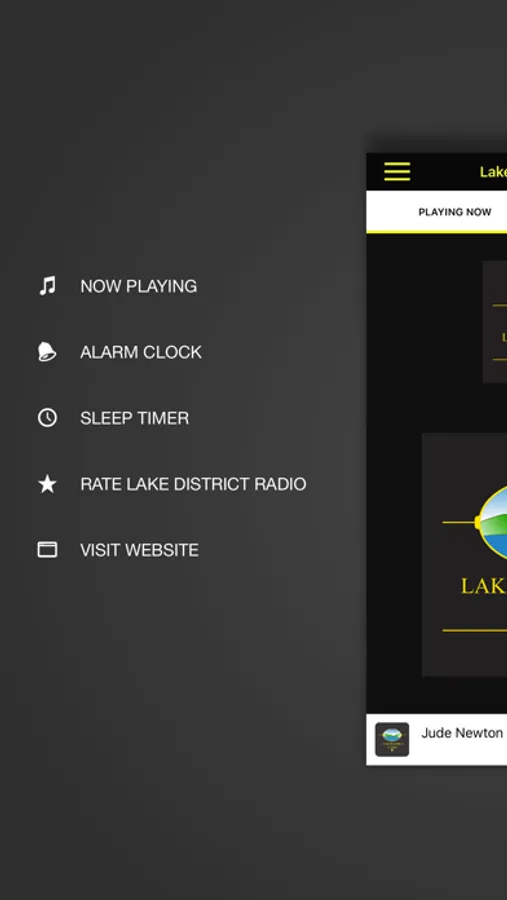
Task: Open the station thumbnail in bottom bar
Action: pos(392,739)
